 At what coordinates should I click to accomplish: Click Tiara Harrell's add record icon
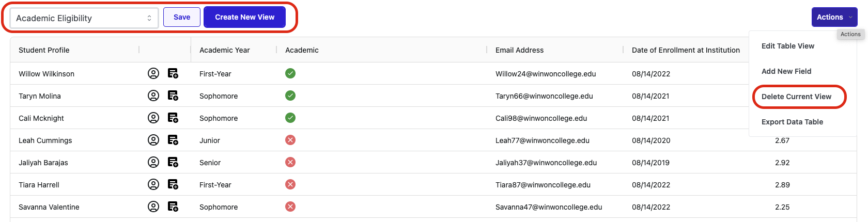(x=173, y=184)
